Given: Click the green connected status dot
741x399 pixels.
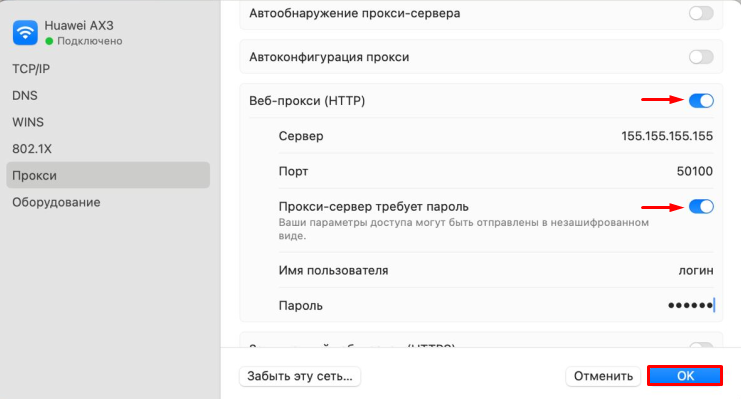Looking at the screenshot, I should (x=49, y=42).
